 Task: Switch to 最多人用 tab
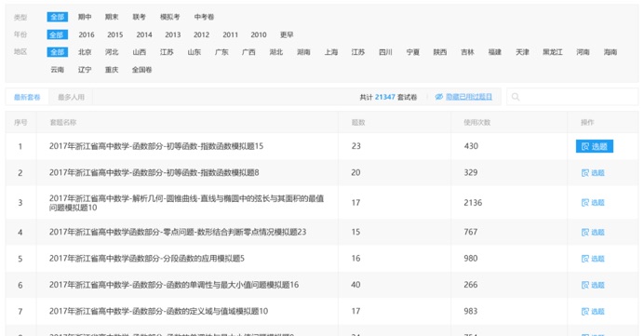click(x=71, y=98)
